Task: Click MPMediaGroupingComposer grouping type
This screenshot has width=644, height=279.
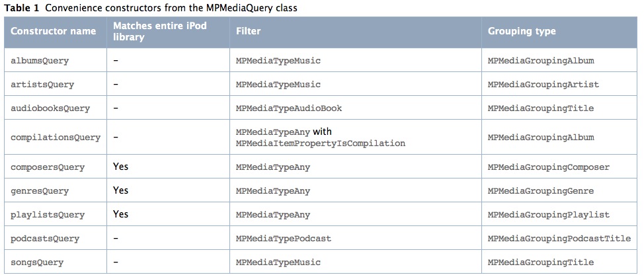Action: (x=549, y=167)
